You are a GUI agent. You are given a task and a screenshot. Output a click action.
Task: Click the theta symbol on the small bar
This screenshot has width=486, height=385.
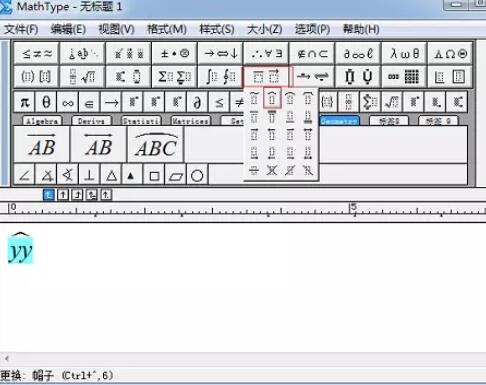(x=46, y=102)
